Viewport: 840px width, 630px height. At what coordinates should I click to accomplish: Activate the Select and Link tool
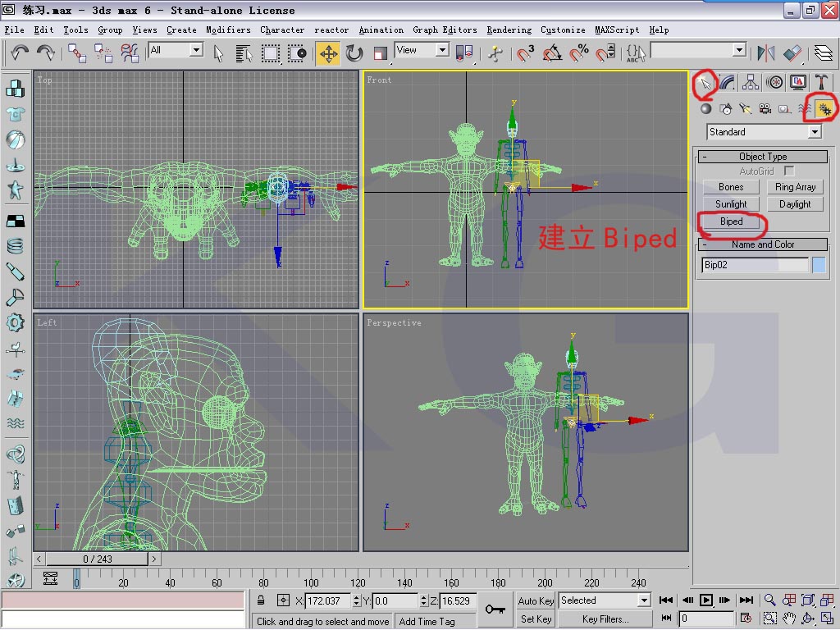click(76, 53)
